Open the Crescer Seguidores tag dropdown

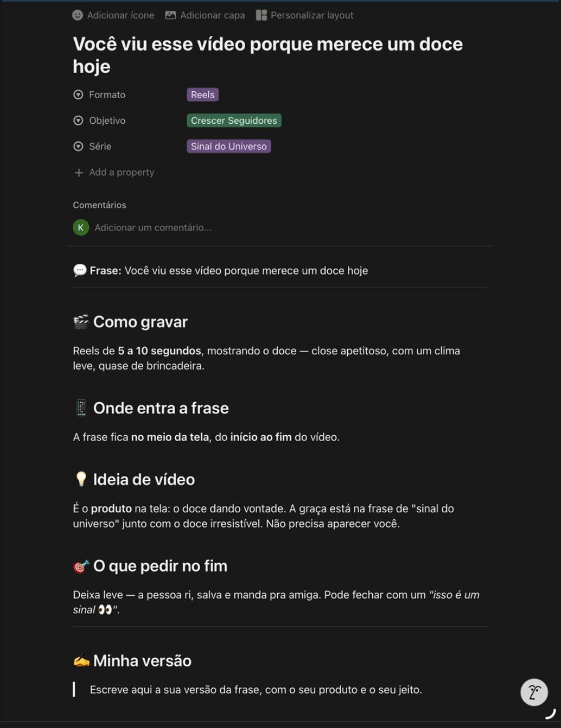click(x=234, y=120)
